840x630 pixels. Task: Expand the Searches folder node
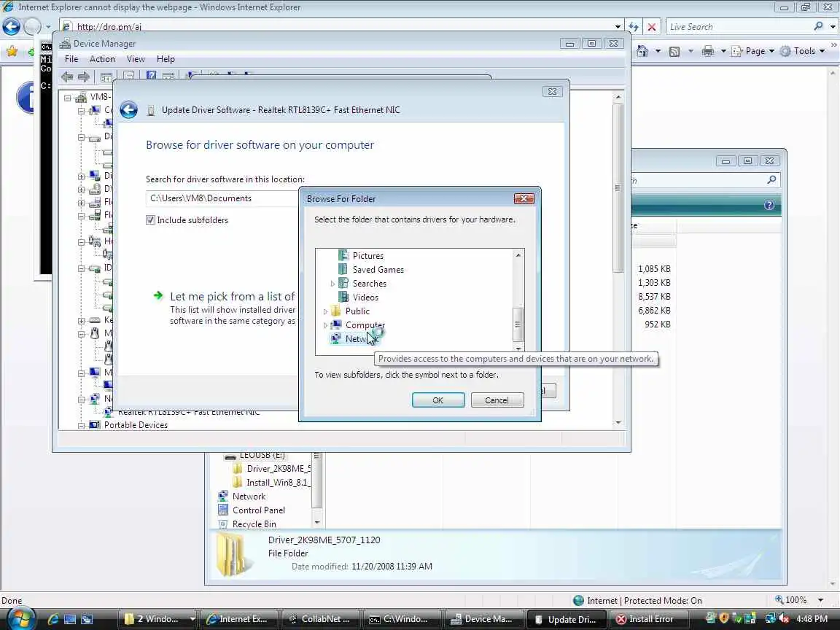click(332, 284)
